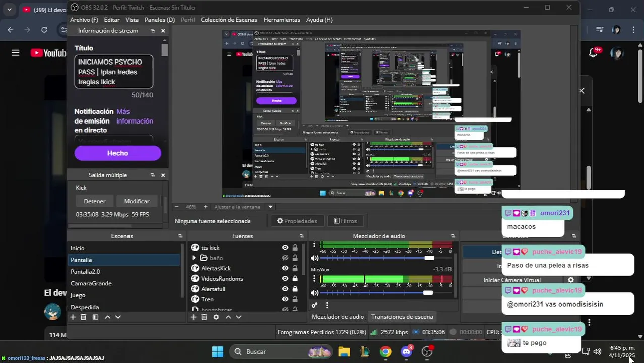The height and width of the screenshot is (363, 644).
Task: Hide the AlertasKick source
Action: [x=285, y=268]
